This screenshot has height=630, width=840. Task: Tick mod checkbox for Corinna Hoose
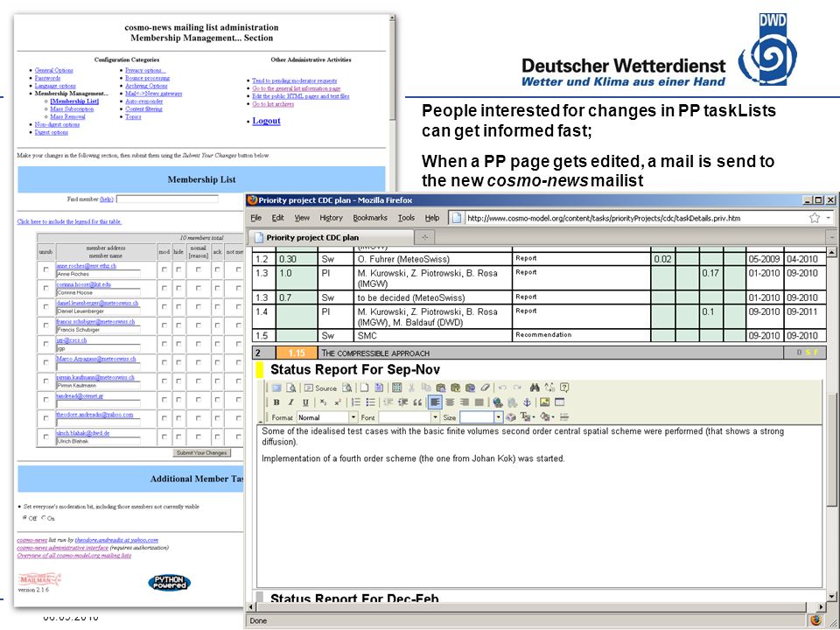point(164,288)
